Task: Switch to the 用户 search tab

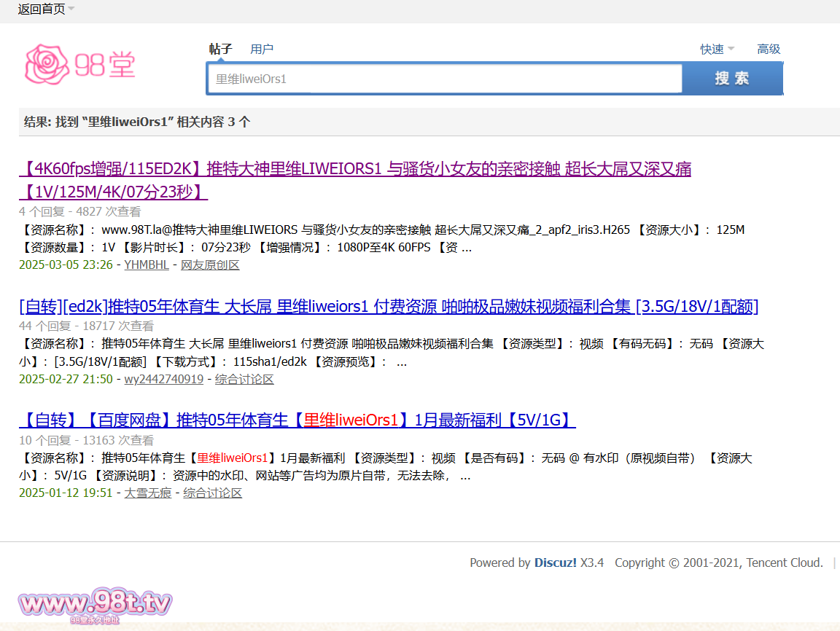Action: point(262,49)
